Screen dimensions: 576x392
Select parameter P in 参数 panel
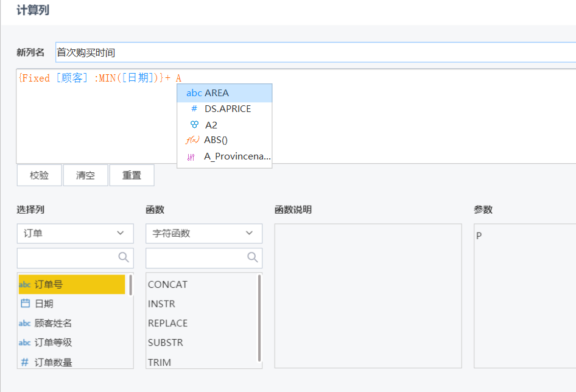tap(479, 236)
